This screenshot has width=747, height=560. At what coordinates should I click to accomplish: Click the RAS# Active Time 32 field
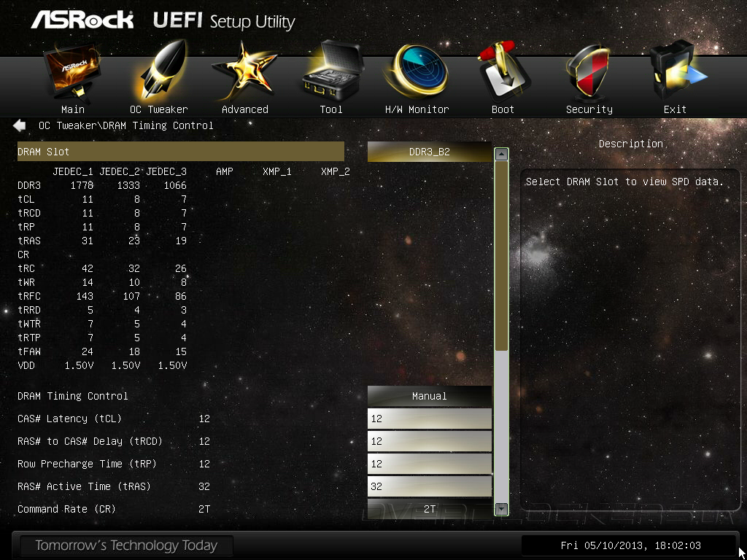pos(429,486)
